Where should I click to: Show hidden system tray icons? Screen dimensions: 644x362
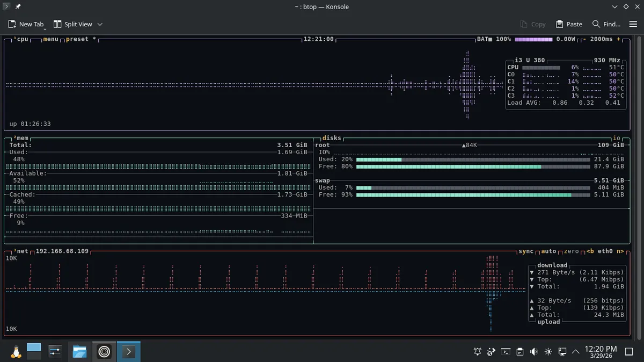pos(575,352)
